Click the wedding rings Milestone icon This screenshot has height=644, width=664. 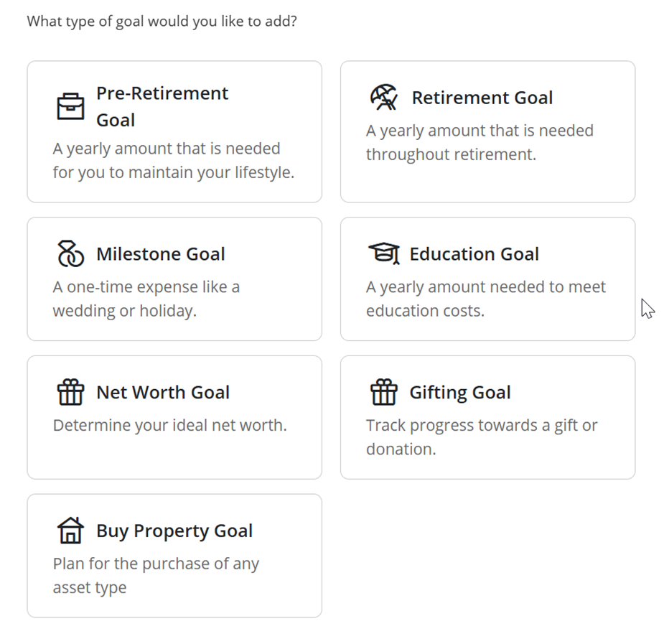coord(70,253)
